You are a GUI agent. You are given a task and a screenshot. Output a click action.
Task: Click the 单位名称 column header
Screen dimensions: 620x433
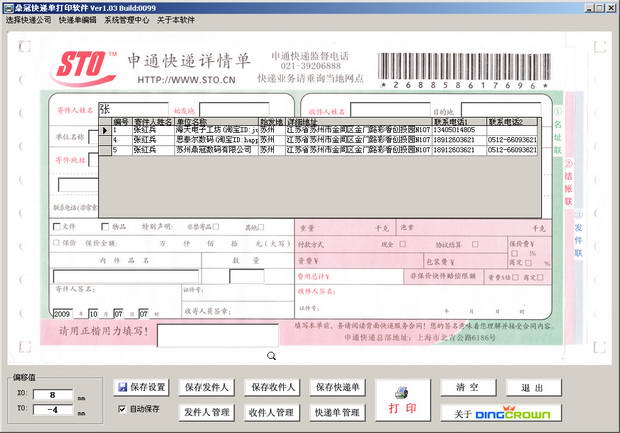217,122
